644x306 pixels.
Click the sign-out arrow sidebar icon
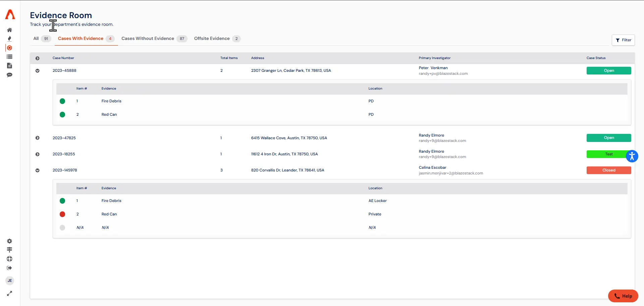[x=9, y=268]
